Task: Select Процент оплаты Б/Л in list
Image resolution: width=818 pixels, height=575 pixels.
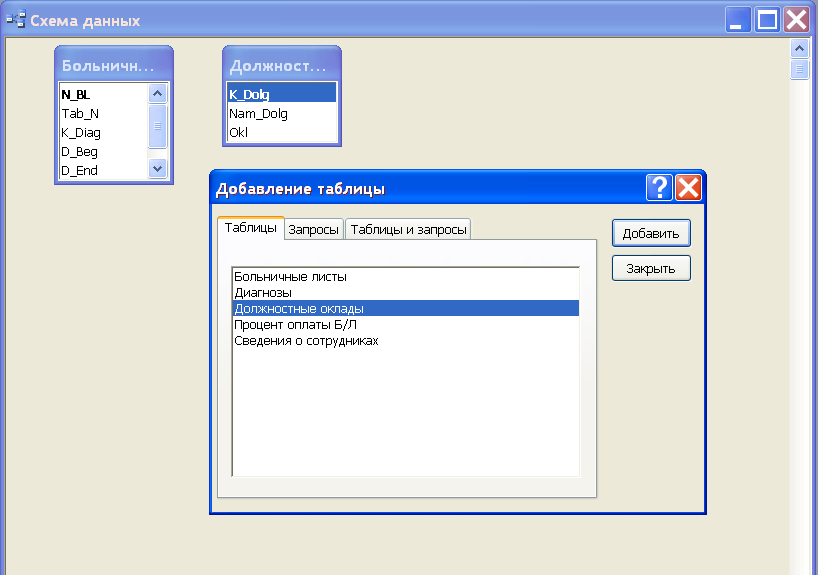Action: pyautogui.click(x=405, y=325)
